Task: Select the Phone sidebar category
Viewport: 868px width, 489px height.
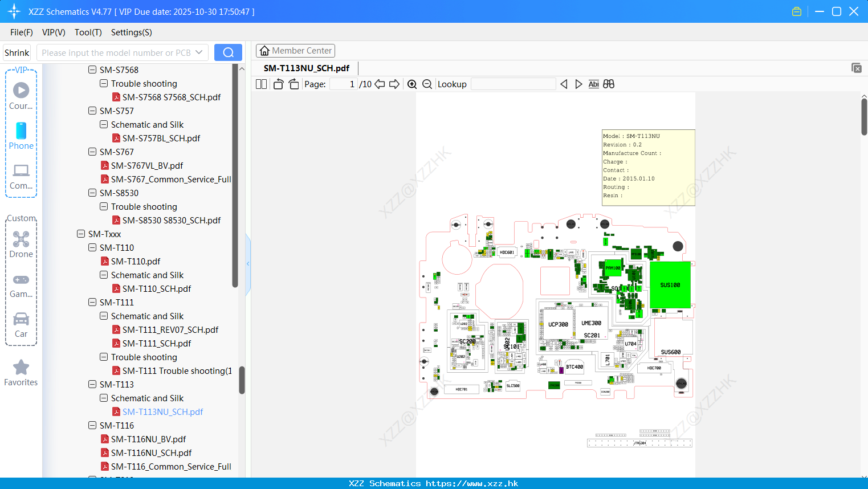Action: coord(21,136)
